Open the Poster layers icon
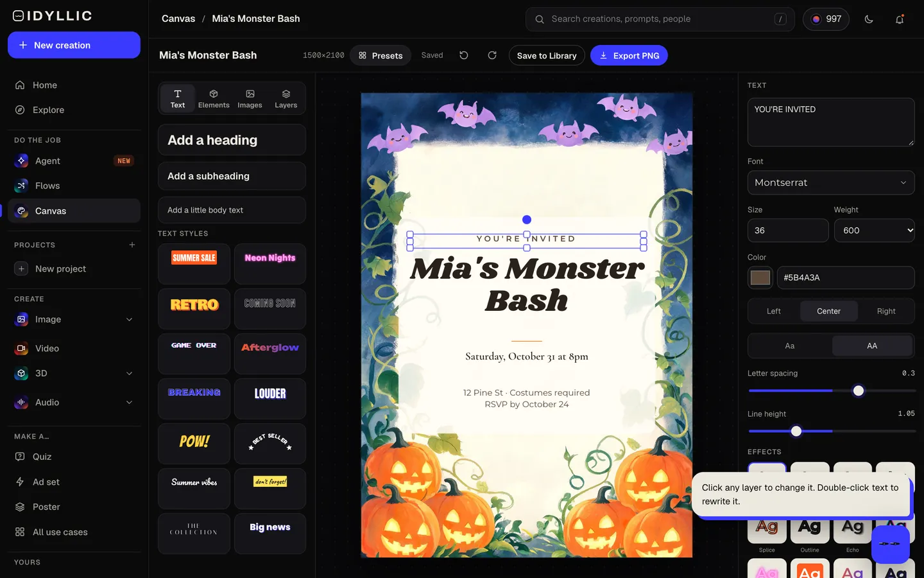This screenshot has width=924, height=578. pos(20,507)
